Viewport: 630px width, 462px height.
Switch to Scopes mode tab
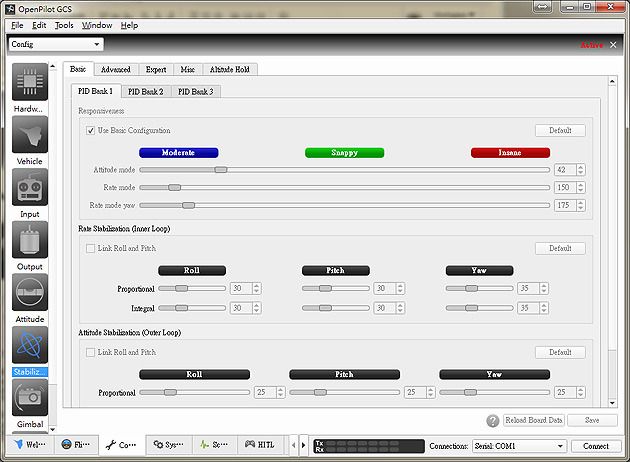214,445
